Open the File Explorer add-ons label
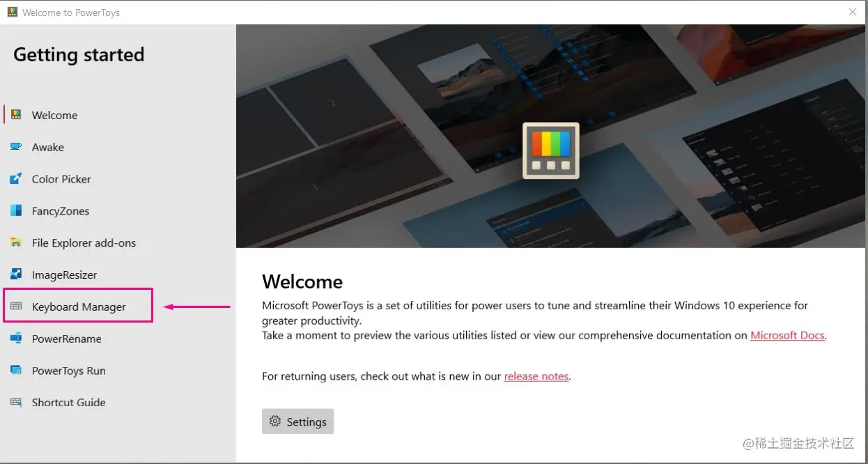 84,243
